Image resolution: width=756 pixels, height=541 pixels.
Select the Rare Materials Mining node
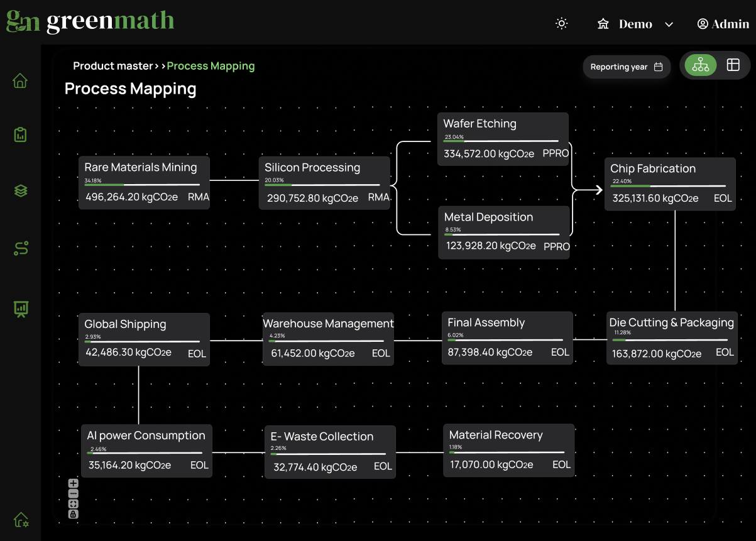coord(144,182)
